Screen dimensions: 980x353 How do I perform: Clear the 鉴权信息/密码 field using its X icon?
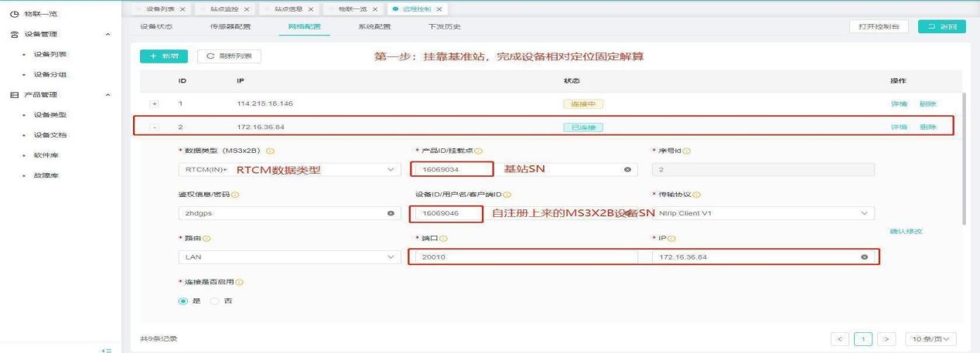[390, 213]
